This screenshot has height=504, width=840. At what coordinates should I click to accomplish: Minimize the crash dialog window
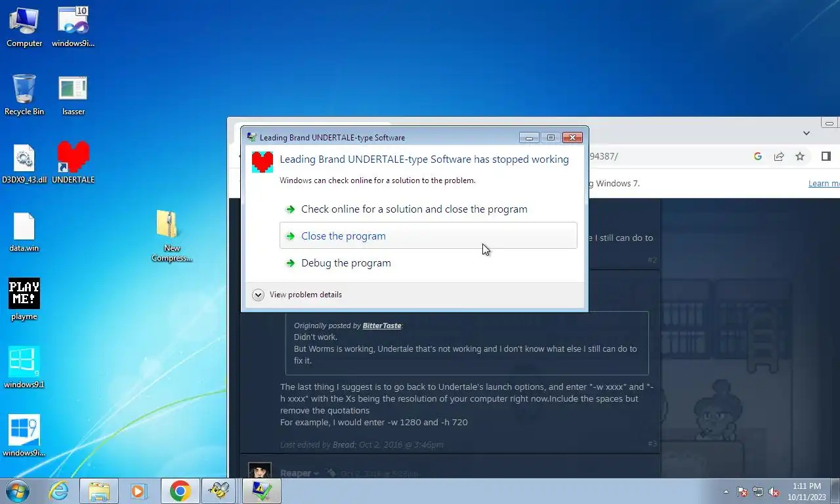[528, 137]
